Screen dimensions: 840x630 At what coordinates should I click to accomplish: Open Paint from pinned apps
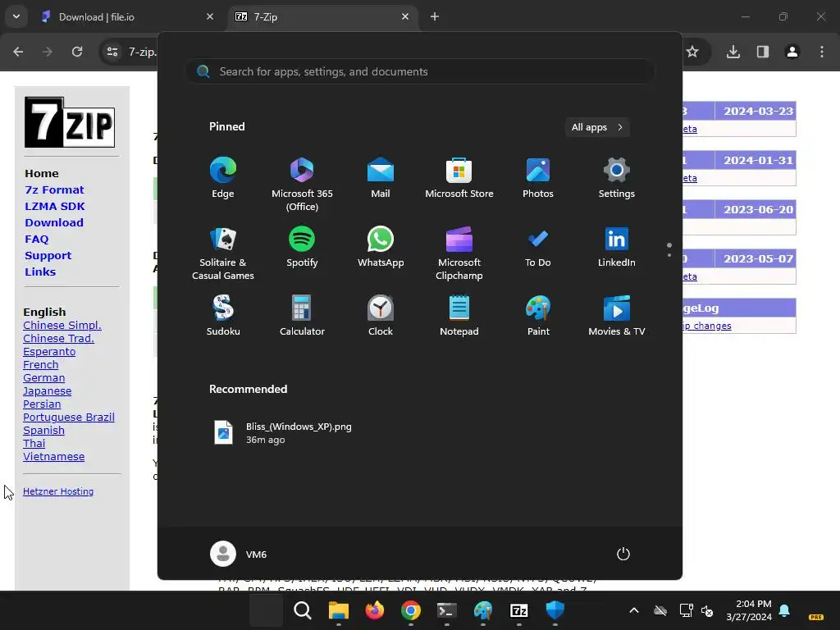tap(538, 316)
